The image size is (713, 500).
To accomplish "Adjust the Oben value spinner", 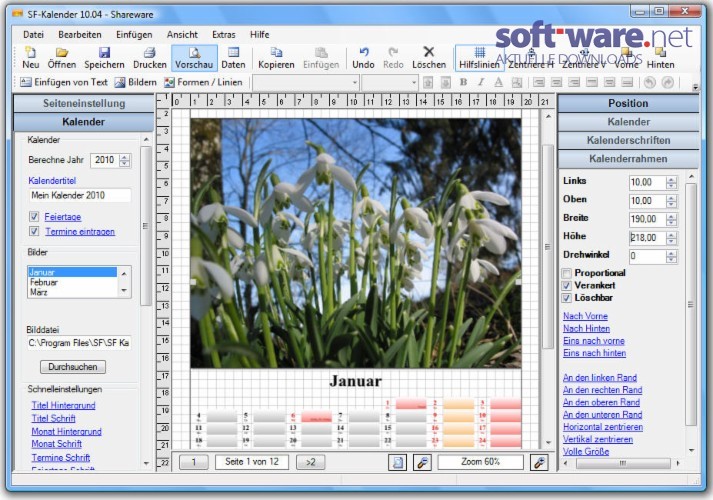I will click(x=671, y=201).
